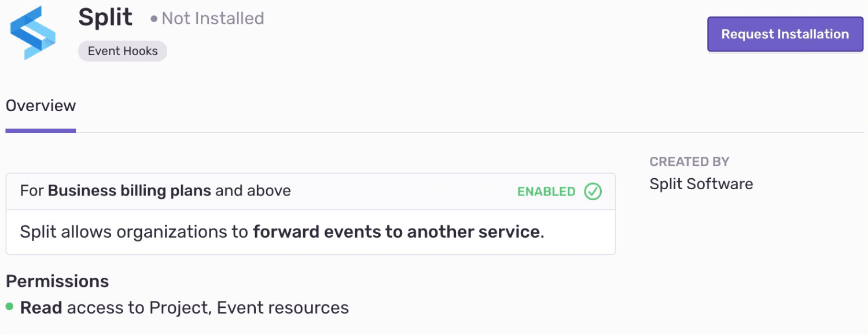Click the gray Not Installed status dot
The height and width of the screenshot is (335, 868).
click(154, 19)
